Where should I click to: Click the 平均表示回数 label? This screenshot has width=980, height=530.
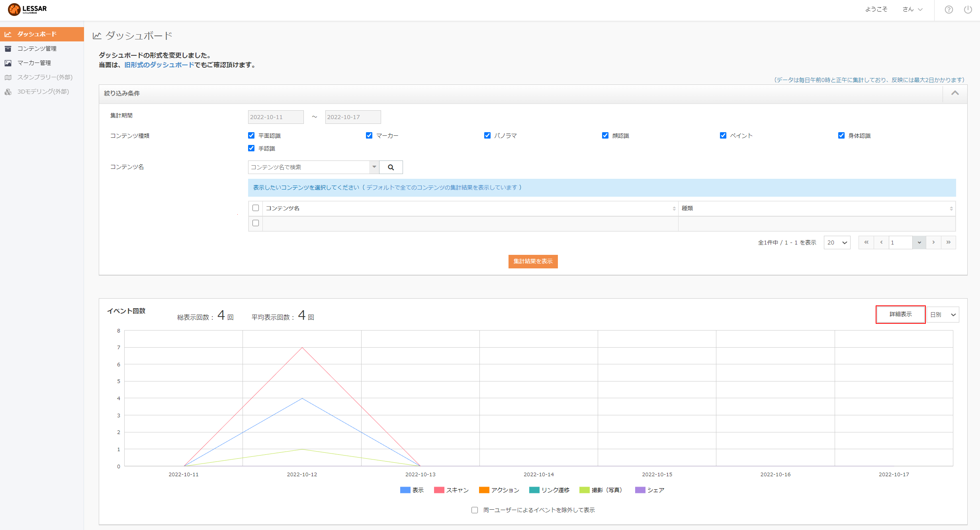[x=272, y=317]
